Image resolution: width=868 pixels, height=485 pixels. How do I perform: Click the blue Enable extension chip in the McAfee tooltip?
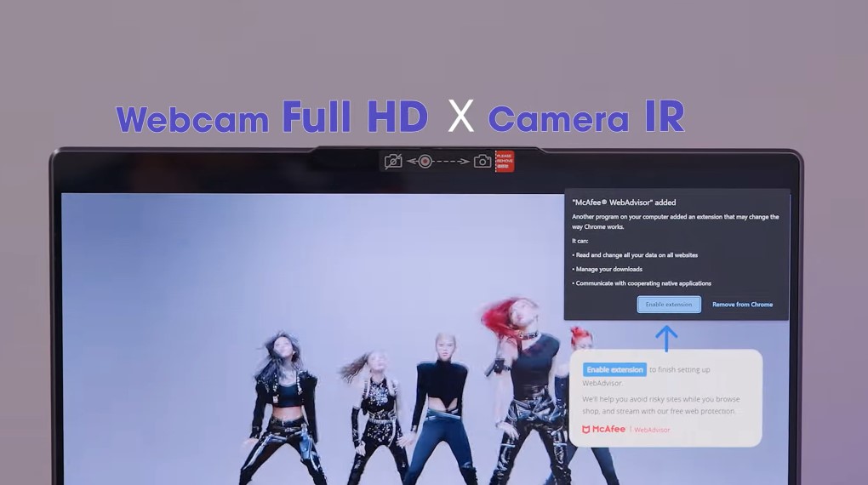[x=614, y=369]
